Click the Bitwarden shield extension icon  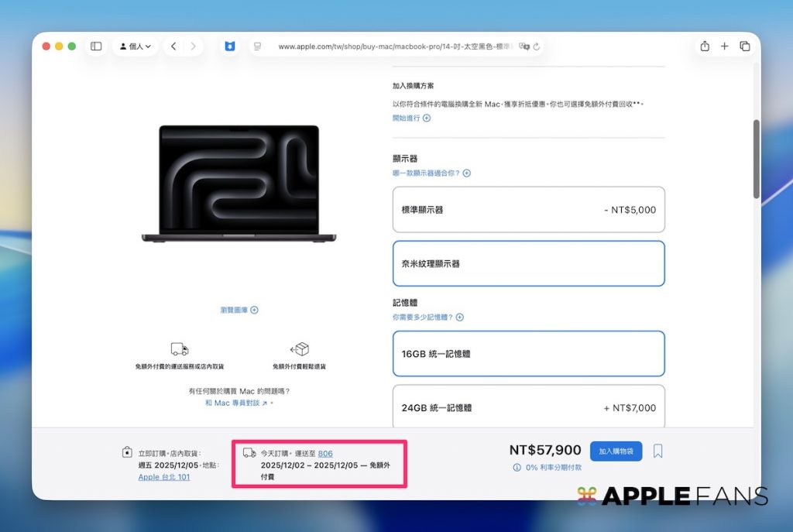(230, 46)
